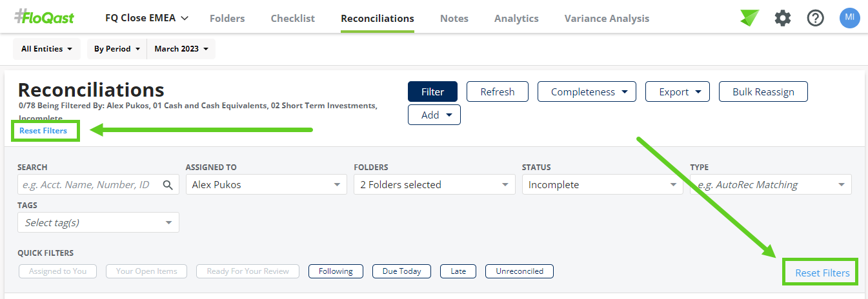Click the FloQast logo

coord(44,17)
